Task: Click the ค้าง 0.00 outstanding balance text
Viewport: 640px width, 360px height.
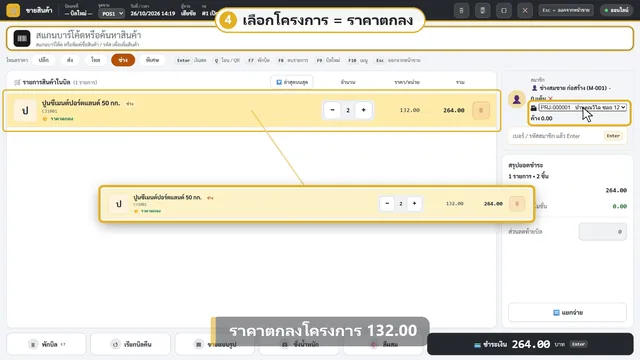Action: point(541,118)
